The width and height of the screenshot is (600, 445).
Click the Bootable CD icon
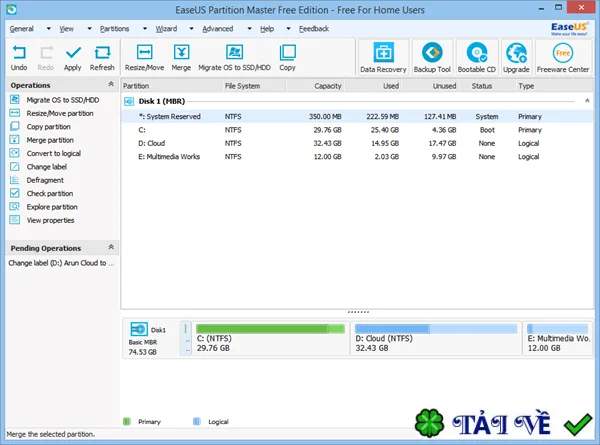[x=477, y=57]
